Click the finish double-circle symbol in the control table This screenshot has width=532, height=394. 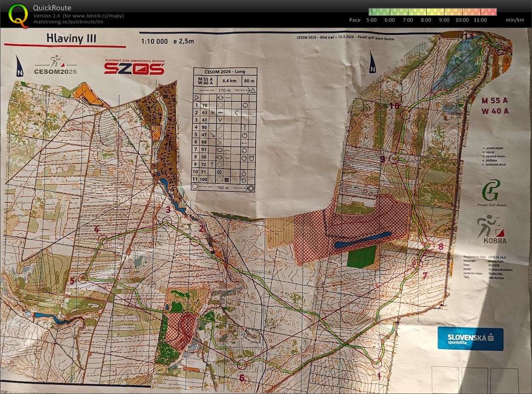point(250,188)
